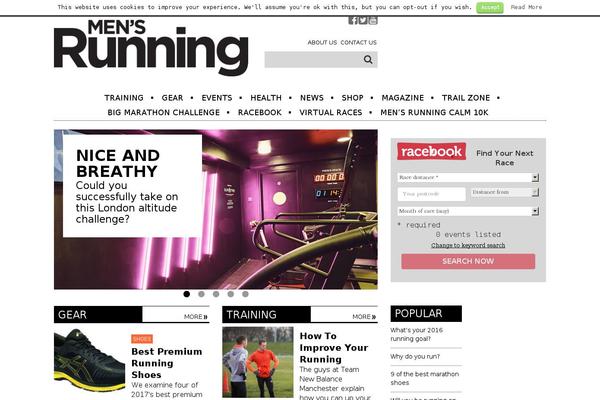The height and width of the screenshot is (400, 600).
Task: Open the Distance from dropdown
Action: 535,192
